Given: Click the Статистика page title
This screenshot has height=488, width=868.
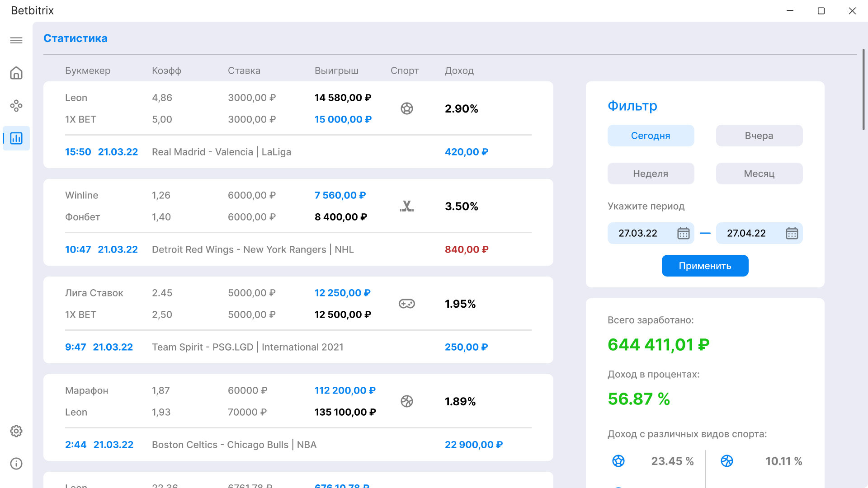Looking at the screenshot, I should pos(75,38).
